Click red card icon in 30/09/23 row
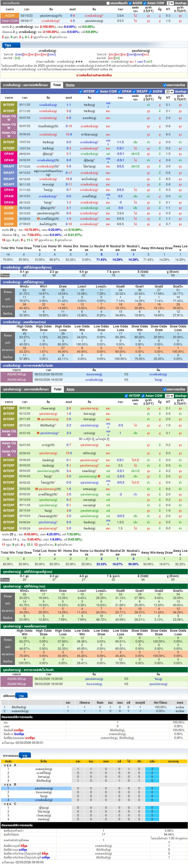Viewport: 188px width, 868px height. tap(38, 219)
